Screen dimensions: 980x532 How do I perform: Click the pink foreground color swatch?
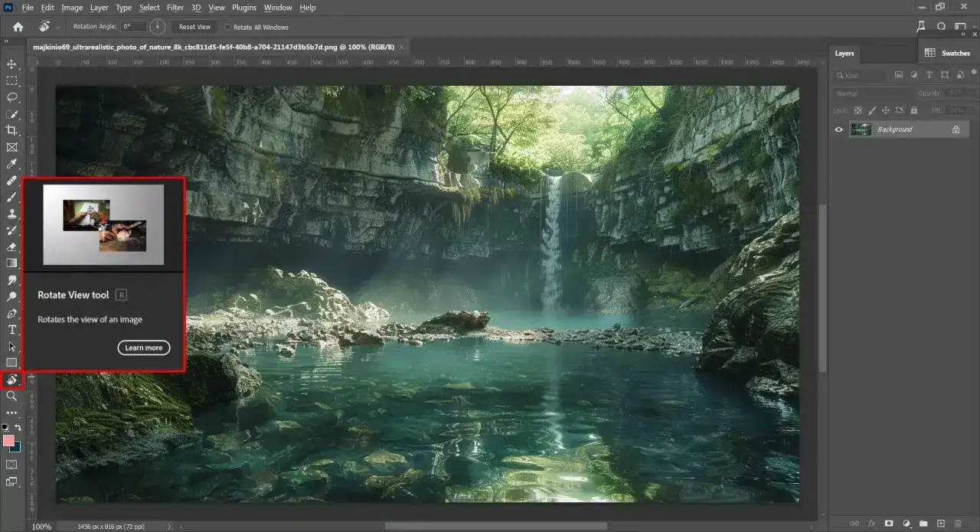8,441
